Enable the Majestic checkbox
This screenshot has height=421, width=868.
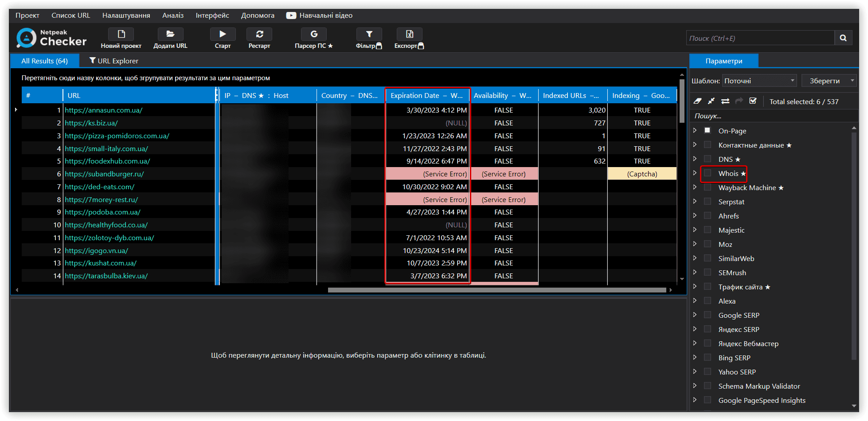coord(708,230)
